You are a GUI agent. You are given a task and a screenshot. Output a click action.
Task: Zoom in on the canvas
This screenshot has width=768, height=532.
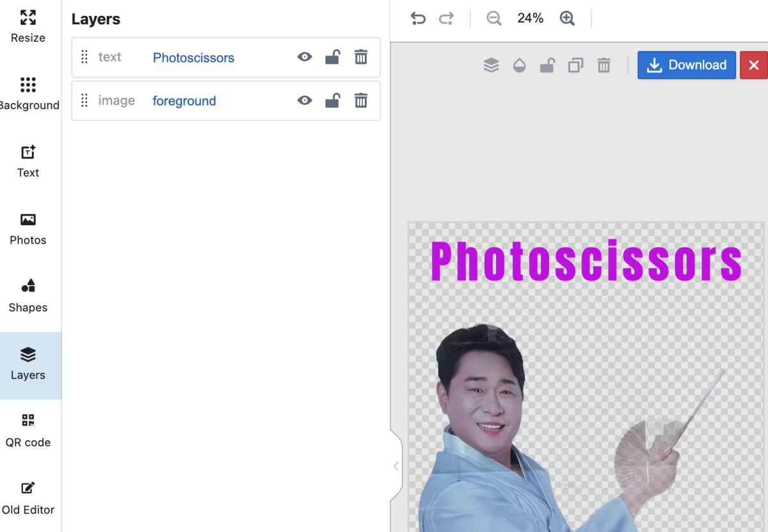point(567,19)
